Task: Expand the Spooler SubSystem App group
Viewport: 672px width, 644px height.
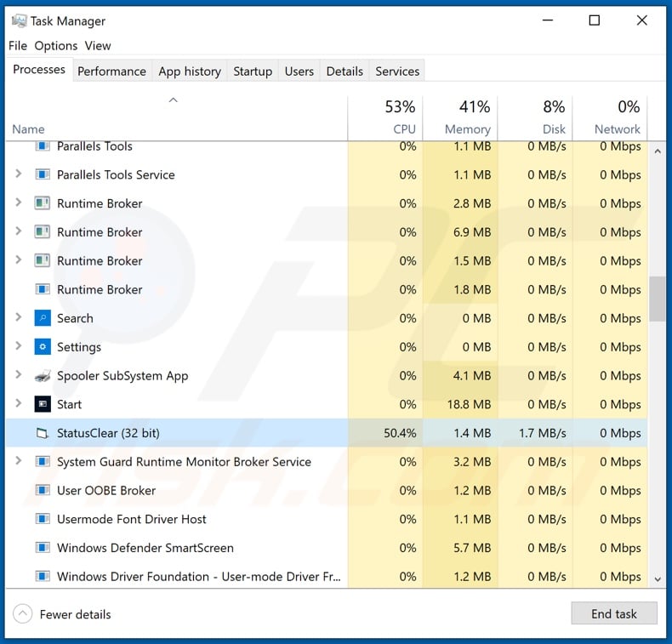Action: [19, 375]
